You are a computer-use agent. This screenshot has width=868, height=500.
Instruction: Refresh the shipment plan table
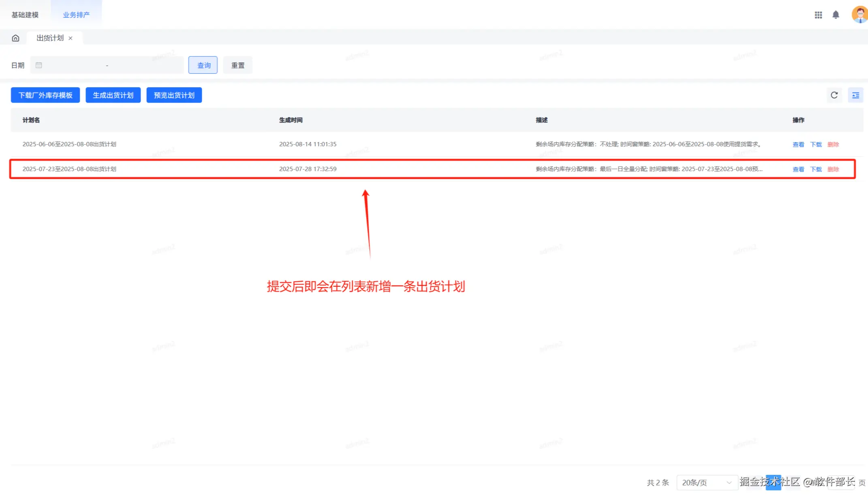[834, 95]
